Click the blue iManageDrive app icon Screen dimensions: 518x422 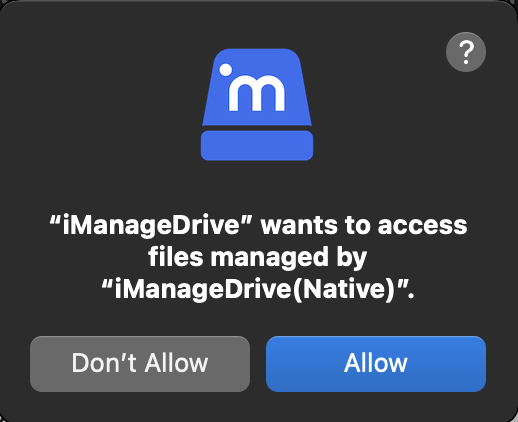(x=257, y=105)
